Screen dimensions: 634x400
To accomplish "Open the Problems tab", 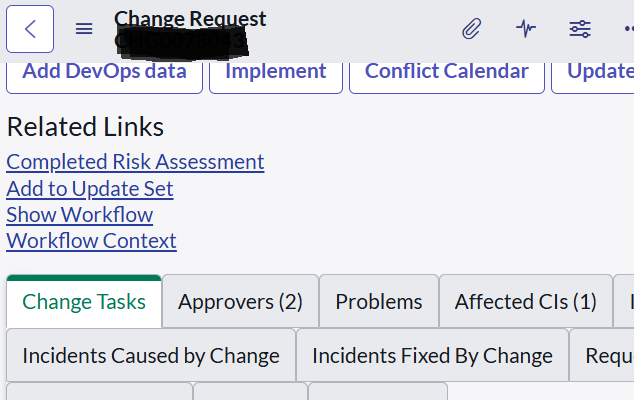I will (378, 302).
